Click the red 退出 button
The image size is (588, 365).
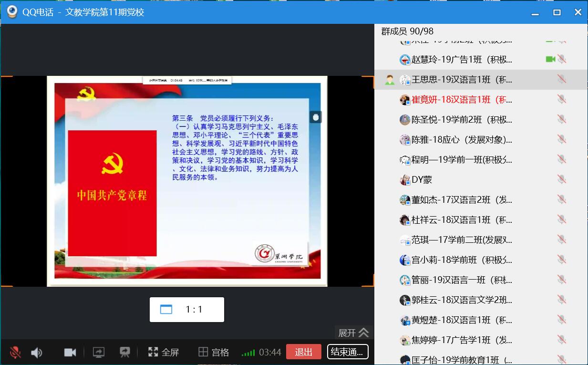(x=303, y=352)
